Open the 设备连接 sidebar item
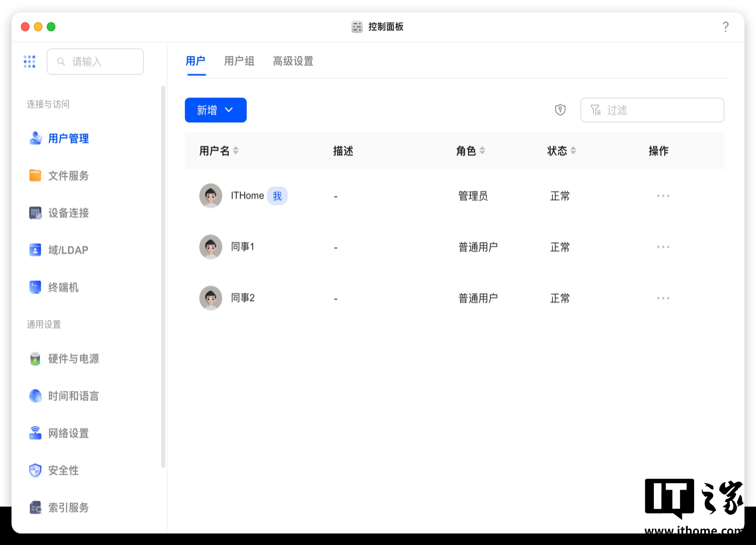This screenshot has width=756, height=545. coord(59,213)
